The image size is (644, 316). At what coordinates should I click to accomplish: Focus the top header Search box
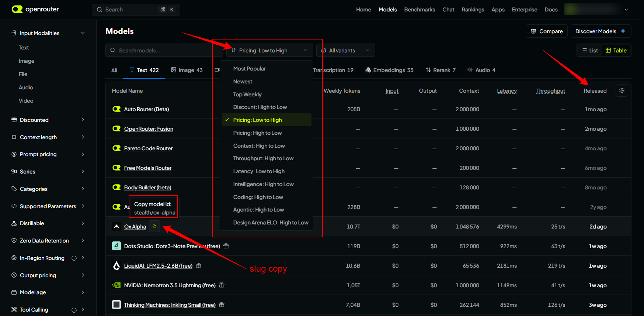click(x=136, y=10)
